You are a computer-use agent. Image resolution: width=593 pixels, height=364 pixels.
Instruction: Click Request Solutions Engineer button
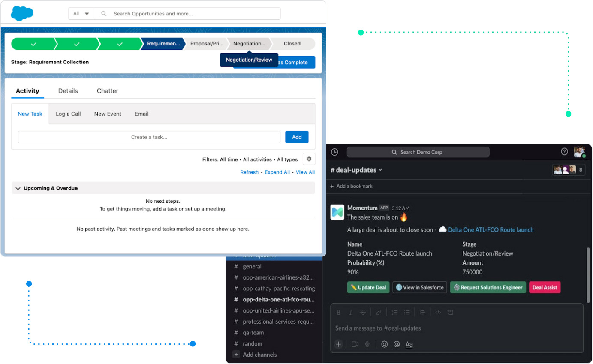488,287
